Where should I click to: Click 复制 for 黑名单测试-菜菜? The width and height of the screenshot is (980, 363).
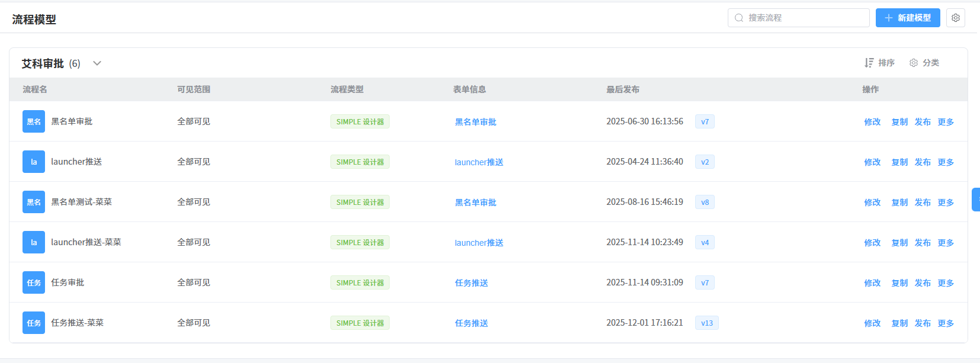899,203
